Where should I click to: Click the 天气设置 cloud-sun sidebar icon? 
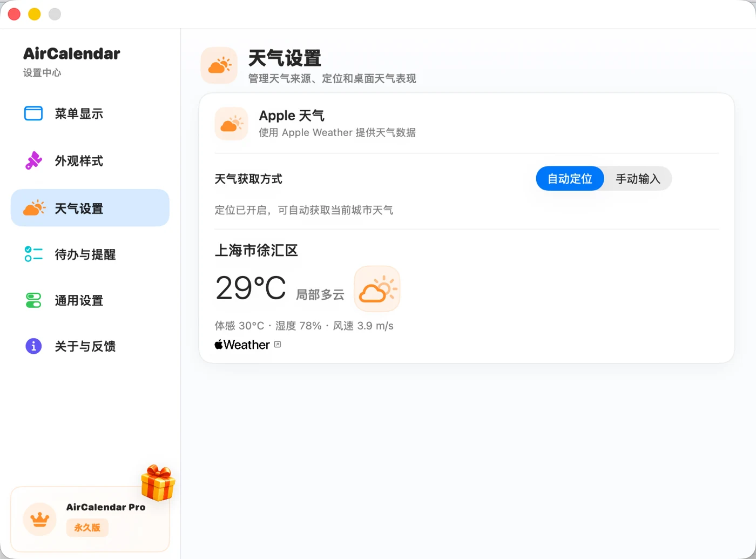click(x=34, y=208)
